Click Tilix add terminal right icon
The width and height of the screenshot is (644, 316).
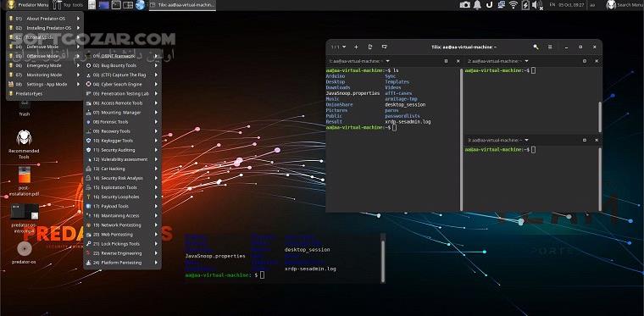point(370,47)
